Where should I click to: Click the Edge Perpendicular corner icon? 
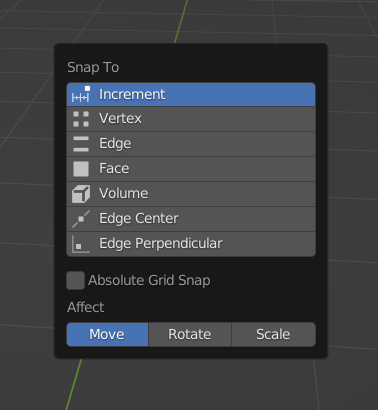pos(81,244)
